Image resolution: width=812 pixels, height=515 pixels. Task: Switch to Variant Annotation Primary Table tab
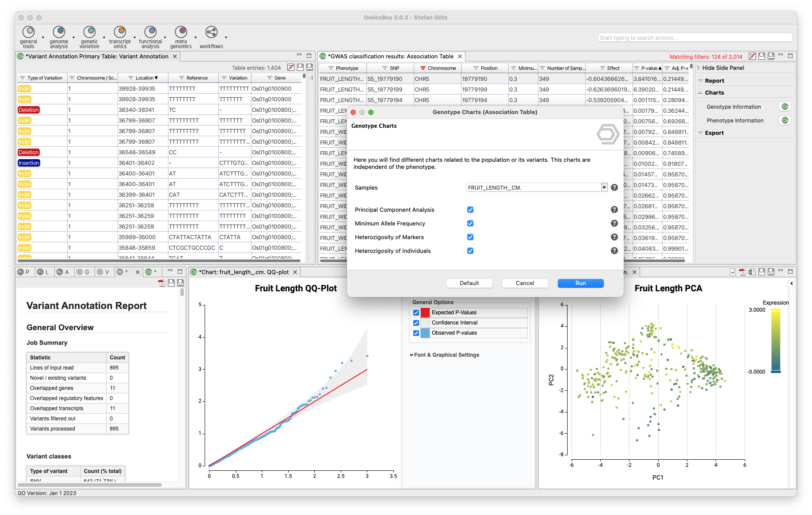click(97, 57)
